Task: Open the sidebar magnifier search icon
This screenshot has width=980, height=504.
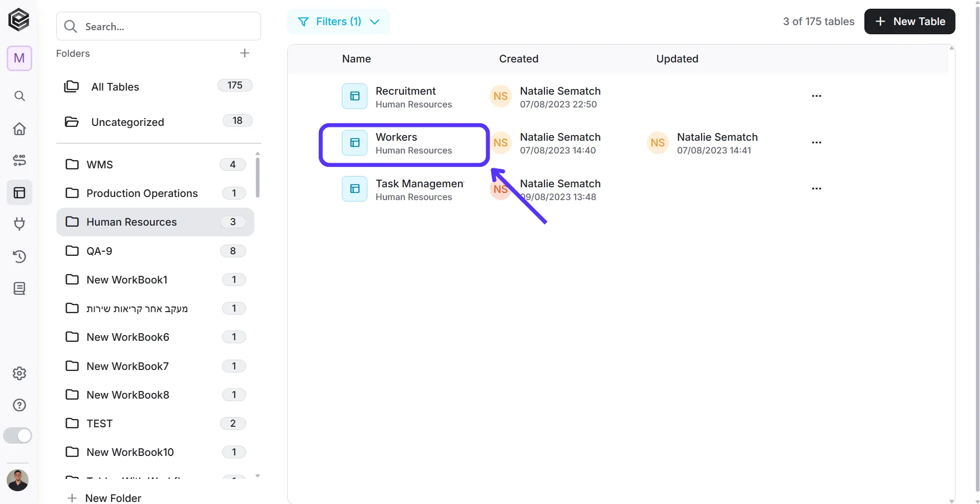Action: (19, 96)
